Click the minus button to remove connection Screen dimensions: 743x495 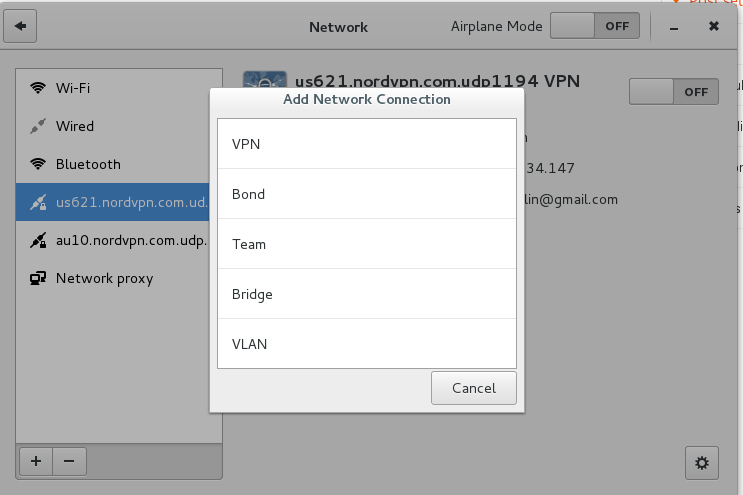69,461
